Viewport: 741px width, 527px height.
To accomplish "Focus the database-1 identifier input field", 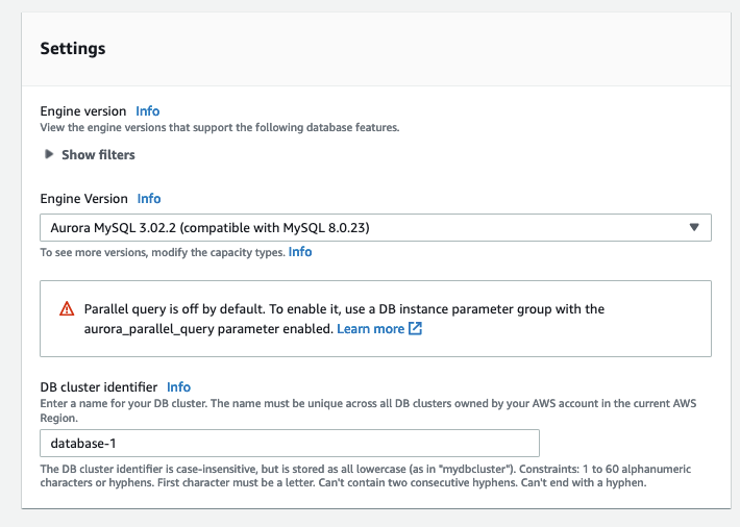I will 290,443.
